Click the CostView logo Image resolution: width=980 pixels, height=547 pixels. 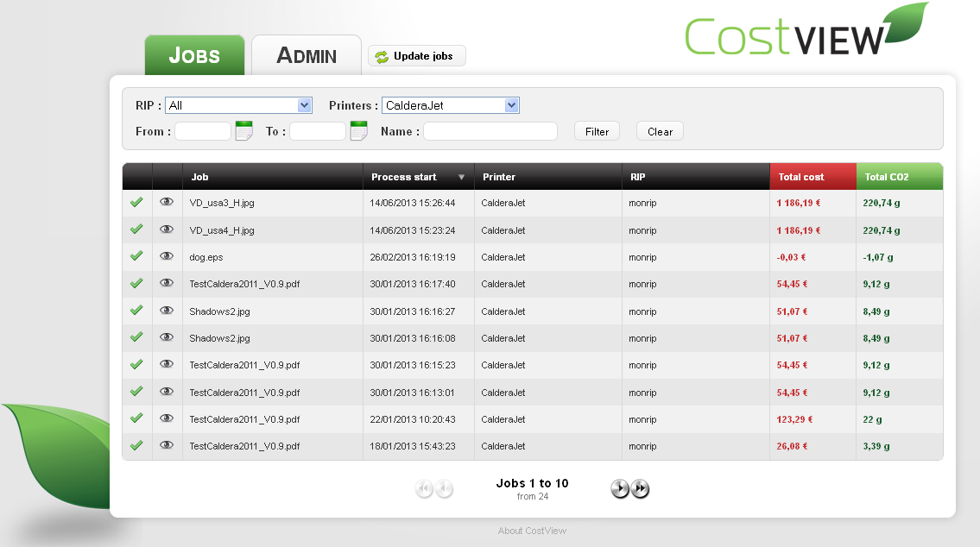(x=806, y=33)
